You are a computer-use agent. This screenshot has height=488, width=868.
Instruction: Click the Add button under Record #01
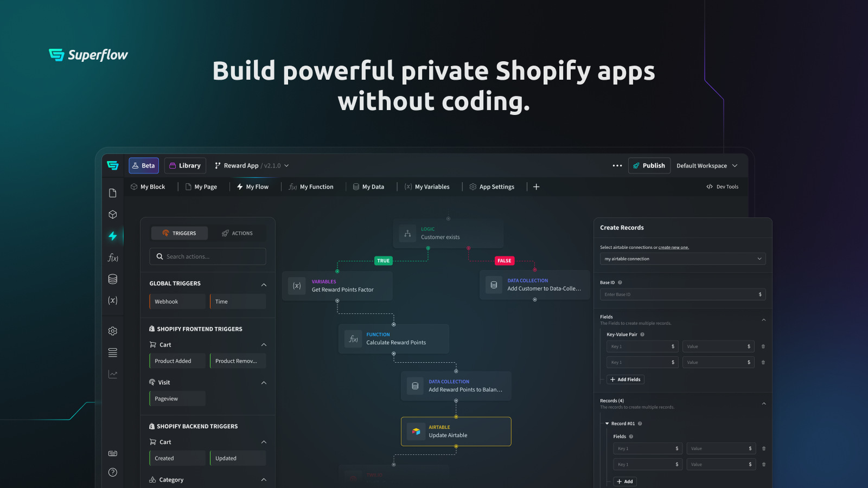pos(625,481)
